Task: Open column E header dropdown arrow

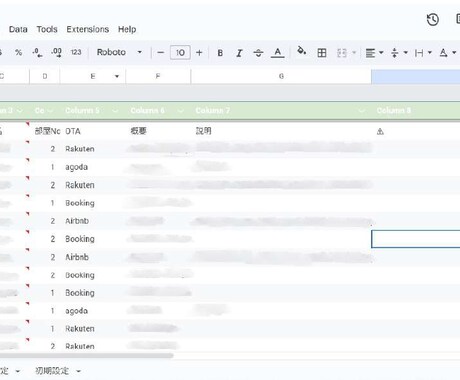Action: pos(117,76)
